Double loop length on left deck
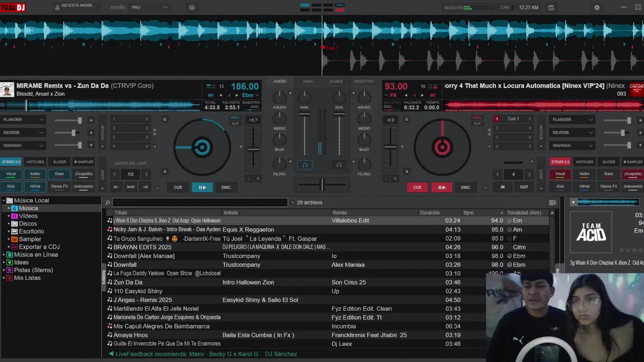The height and width of the screenshot is (362, 644). [x=146, y=174]
